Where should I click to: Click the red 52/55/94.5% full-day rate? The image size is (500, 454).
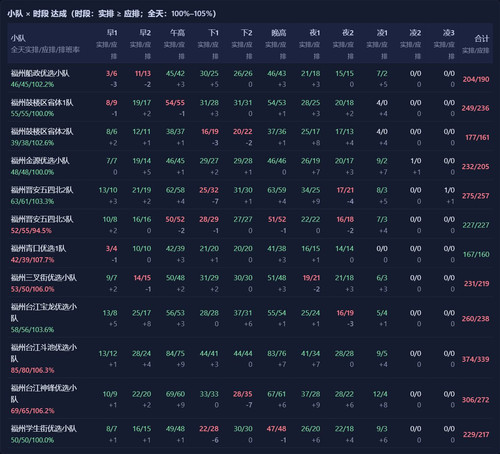(31, 231)
